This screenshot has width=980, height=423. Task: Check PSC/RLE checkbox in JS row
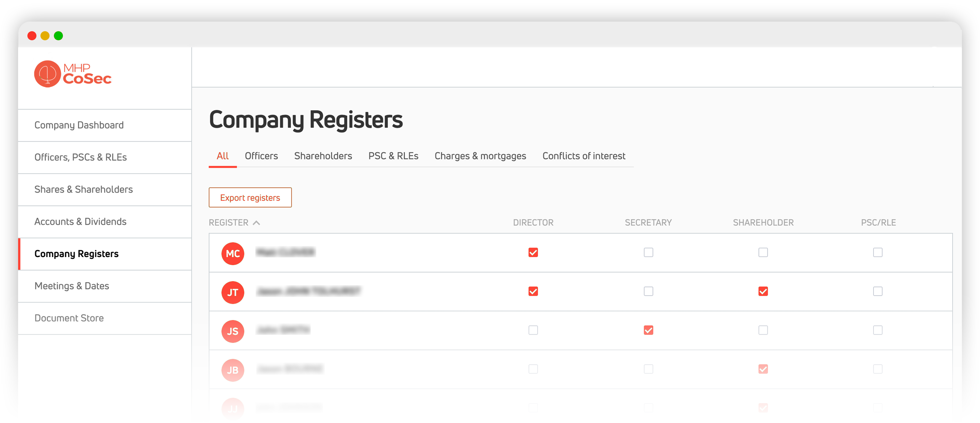tap(877, 330)
